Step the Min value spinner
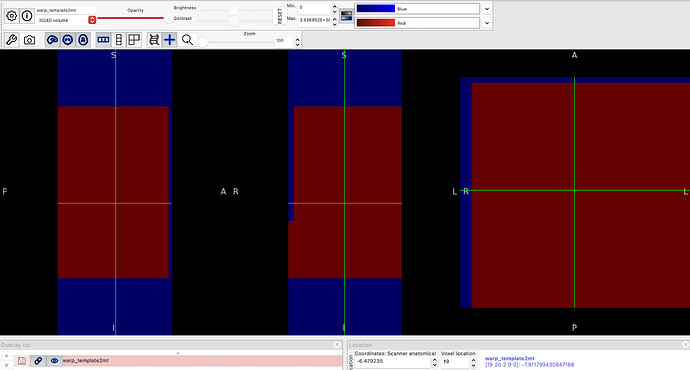 [334, 8]
